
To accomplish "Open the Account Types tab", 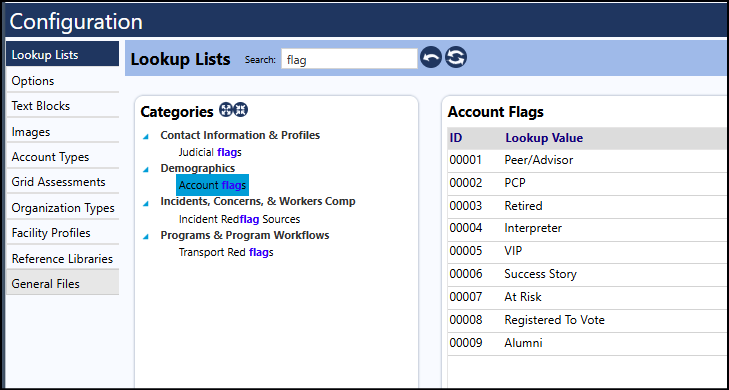I will (62, 157).
